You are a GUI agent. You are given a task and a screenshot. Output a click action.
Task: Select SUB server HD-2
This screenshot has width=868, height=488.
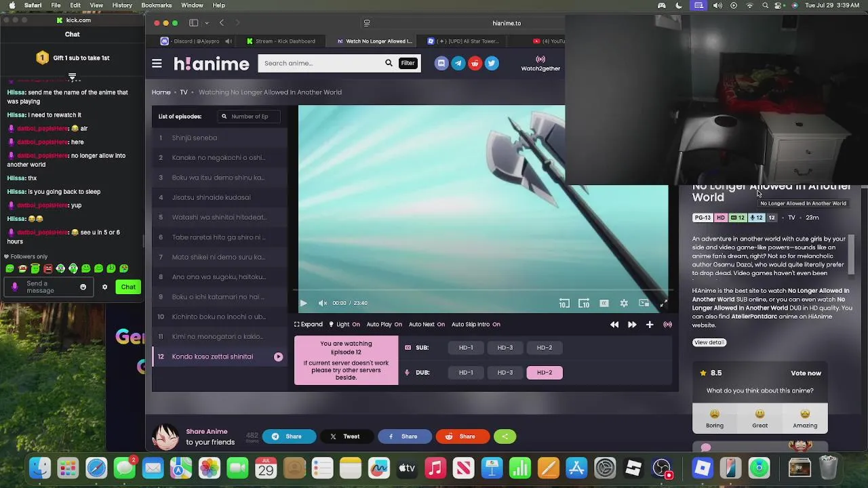[x=545, y=348]
